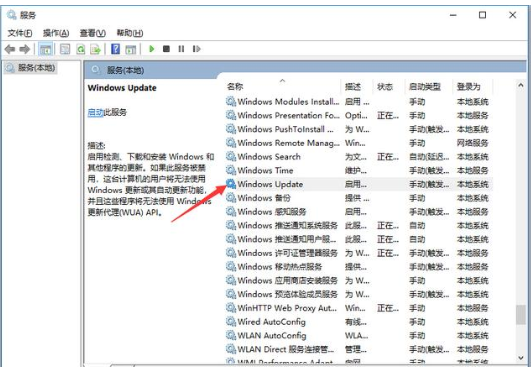Image resolution: width=531 pixels, height=367 pixels.
Task: Click the Back arrow toolbar icon
Action: click(10, 49)
